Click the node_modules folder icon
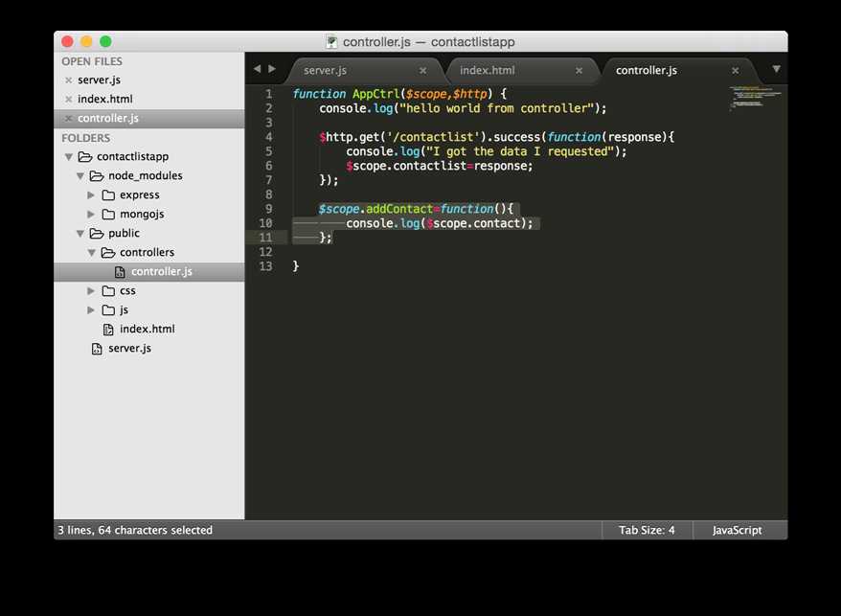841x616 pixels. (x=97, y=176)
